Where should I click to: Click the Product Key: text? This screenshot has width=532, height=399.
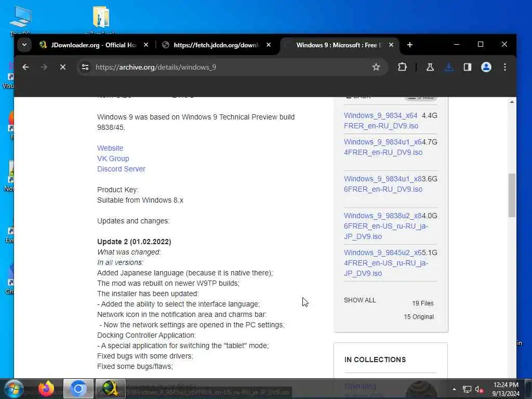tap(118, 190)
